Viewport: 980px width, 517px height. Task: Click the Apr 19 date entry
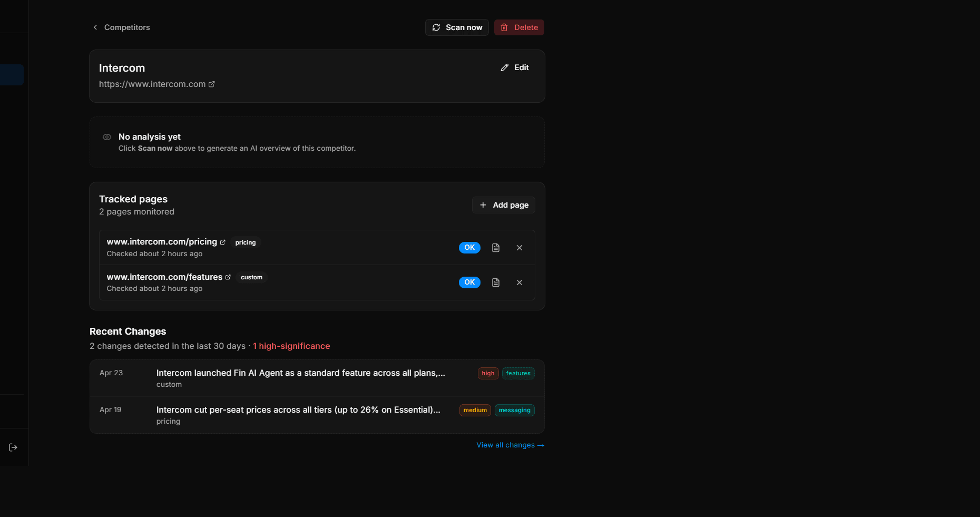tap(111, 409)
